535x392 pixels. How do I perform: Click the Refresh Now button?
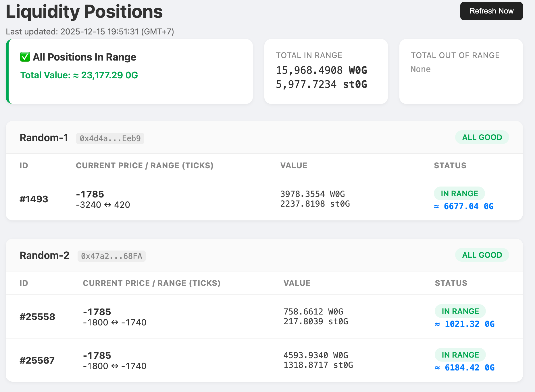pos(491,11)
